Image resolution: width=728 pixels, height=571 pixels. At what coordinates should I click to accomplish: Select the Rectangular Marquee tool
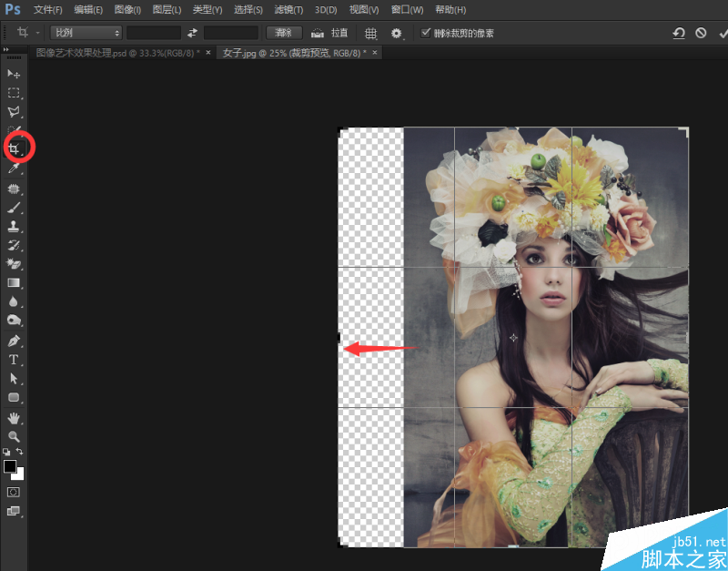pos(14,93)
